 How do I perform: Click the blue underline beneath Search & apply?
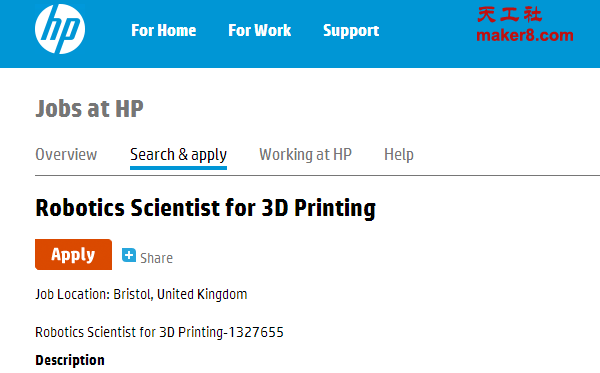click(178, 168)
